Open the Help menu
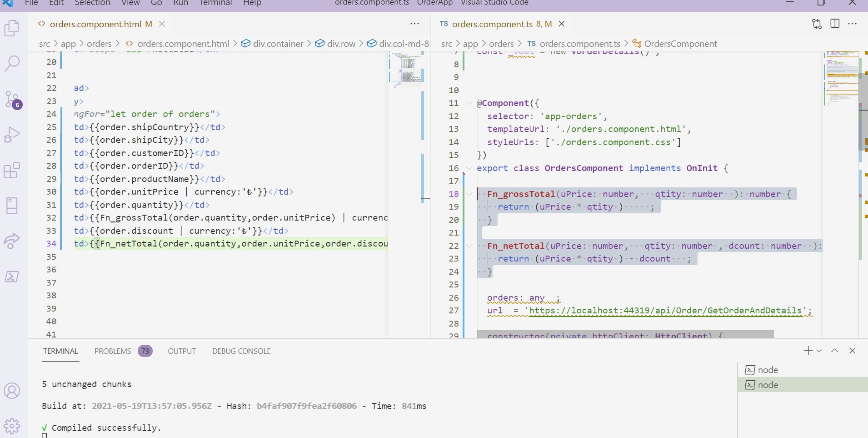The height and width of the screenshot is (438, 868). click(x=252, y=3)
